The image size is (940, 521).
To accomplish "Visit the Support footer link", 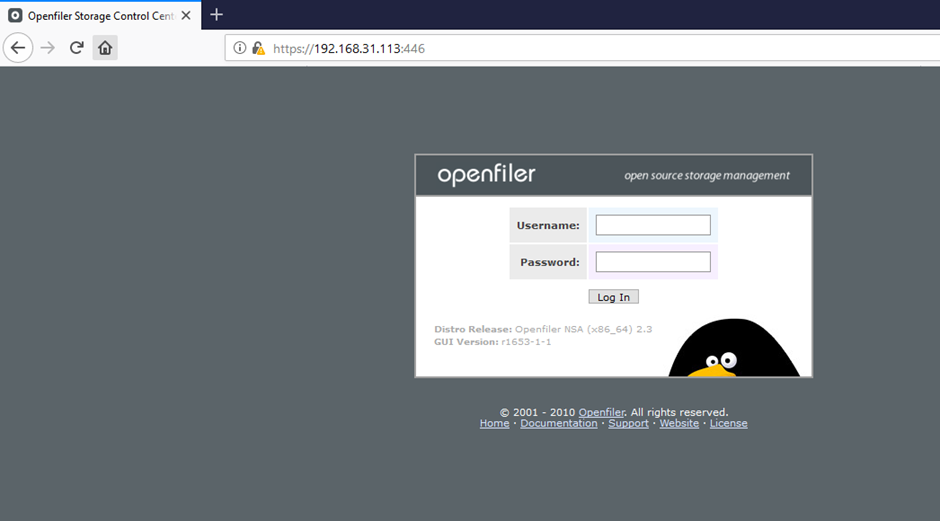I will pyautogui.click(x=628, y=423).
